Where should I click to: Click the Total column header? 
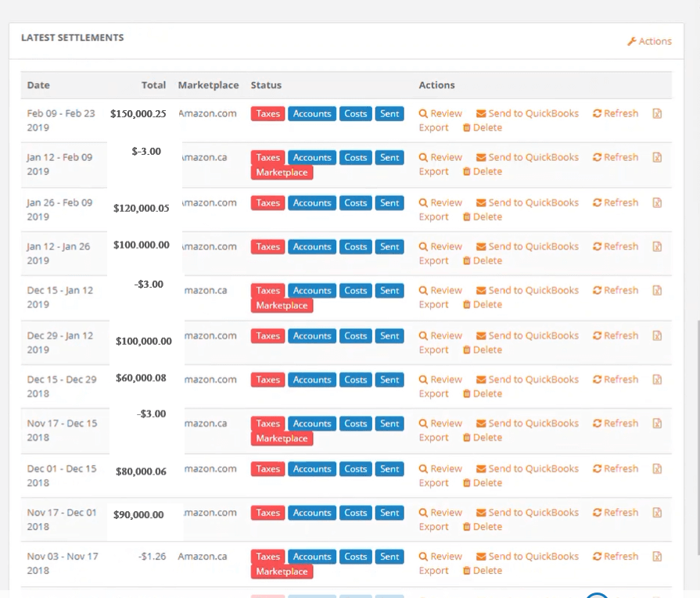[153, 84]
